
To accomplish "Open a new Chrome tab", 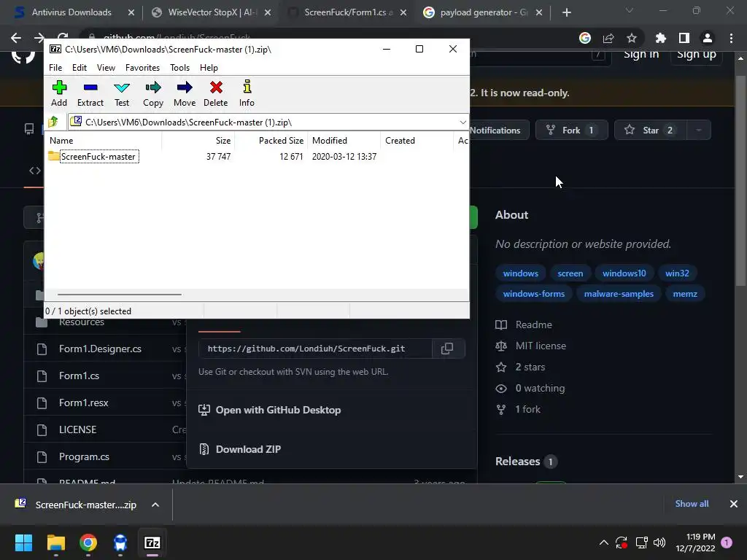I will [x=566, y=12].
